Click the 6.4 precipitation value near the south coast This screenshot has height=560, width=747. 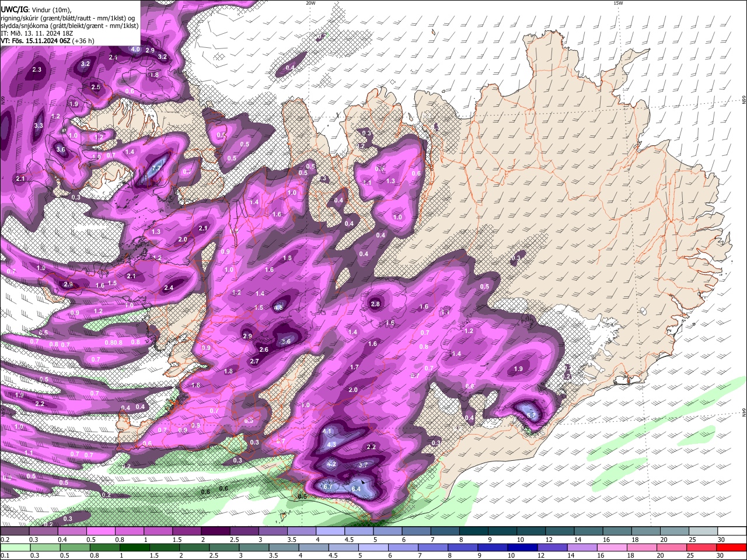tap(357, 489)
